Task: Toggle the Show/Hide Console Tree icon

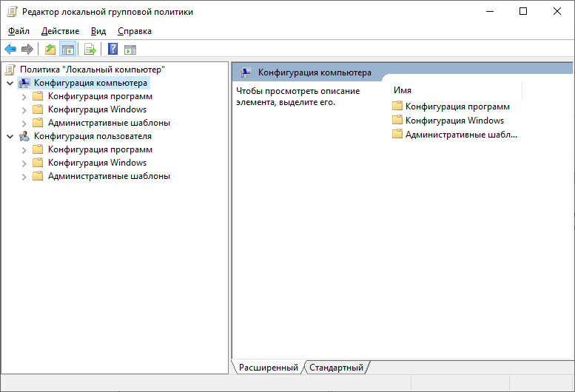Action: pos(67,50)
